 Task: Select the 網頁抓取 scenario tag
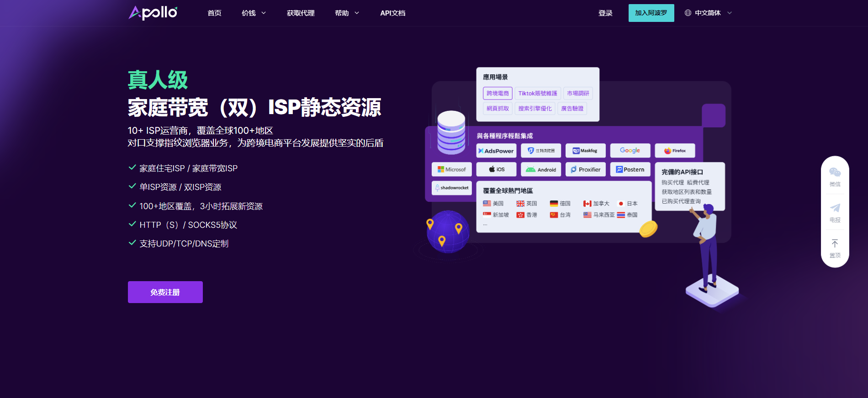click(x=498, y=109)
